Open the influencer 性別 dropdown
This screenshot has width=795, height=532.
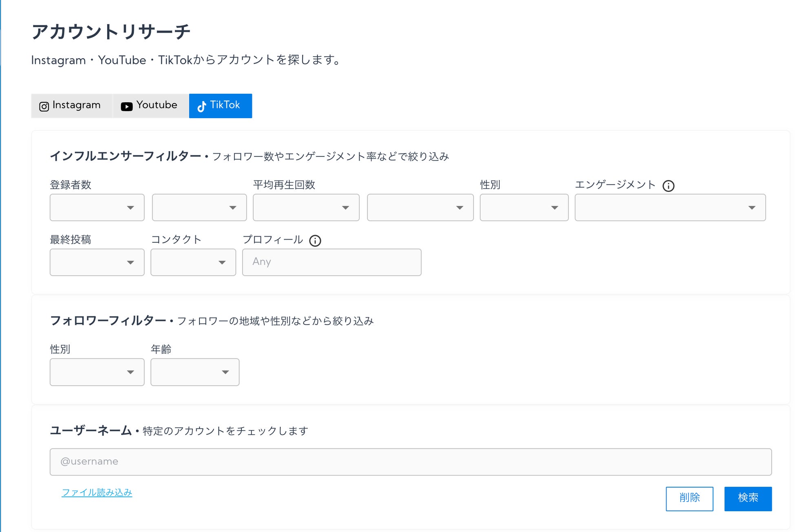point(524,207)
